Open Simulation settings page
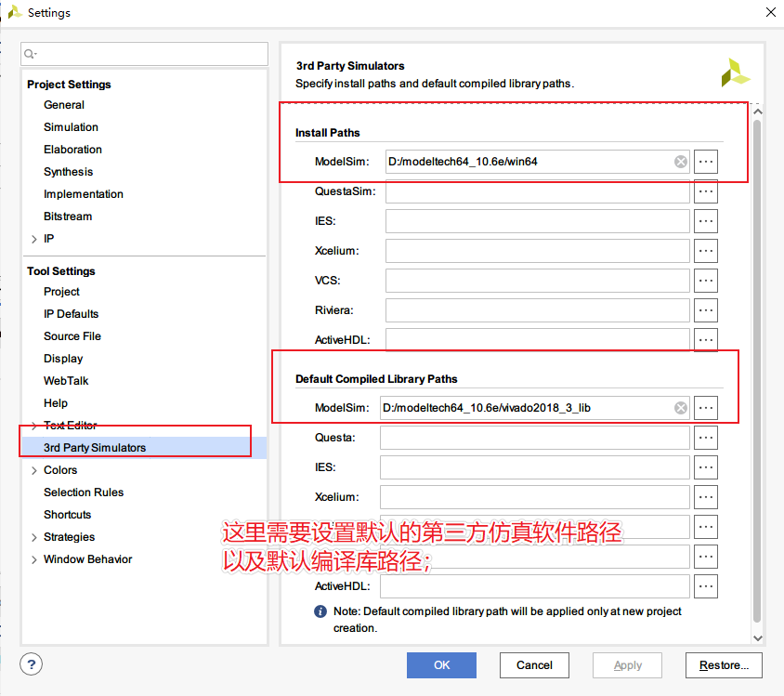The image size is (784, 696). (x=71, y=127)
